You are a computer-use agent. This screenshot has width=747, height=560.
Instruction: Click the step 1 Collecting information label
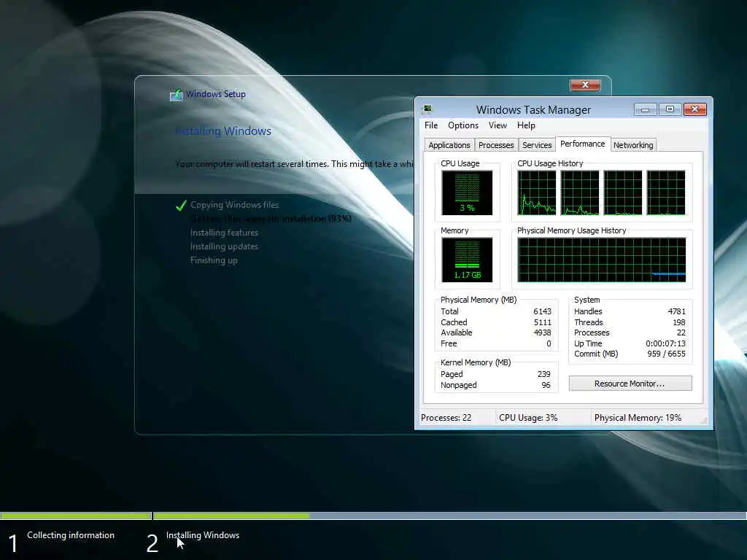[x=71, y=535]
